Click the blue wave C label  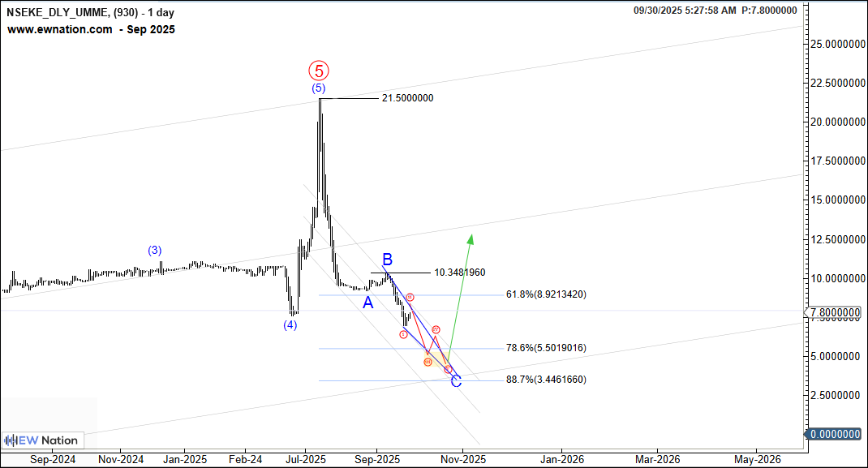(456, 380)
